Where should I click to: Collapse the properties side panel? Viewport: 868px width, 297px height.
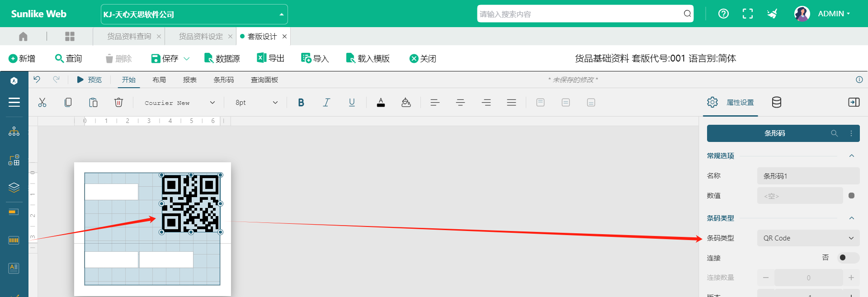click(x=854, y=102)
